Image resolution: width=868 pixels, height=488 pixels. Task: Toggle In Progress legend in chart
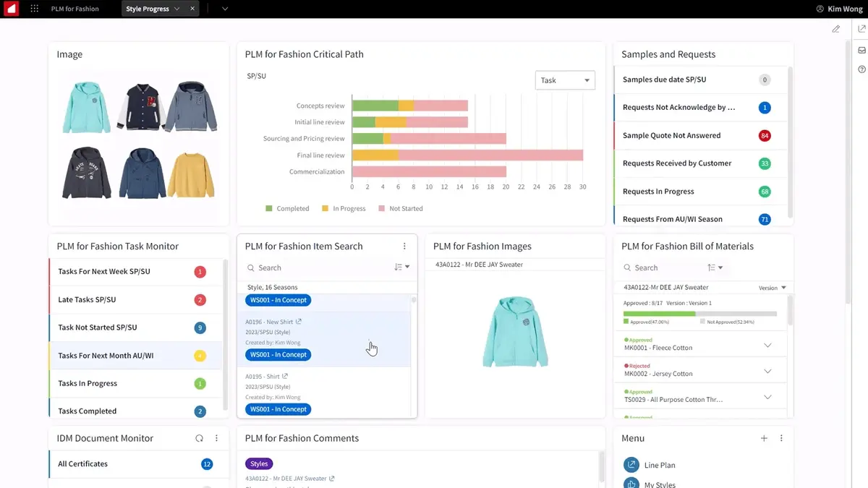point(344,208)
